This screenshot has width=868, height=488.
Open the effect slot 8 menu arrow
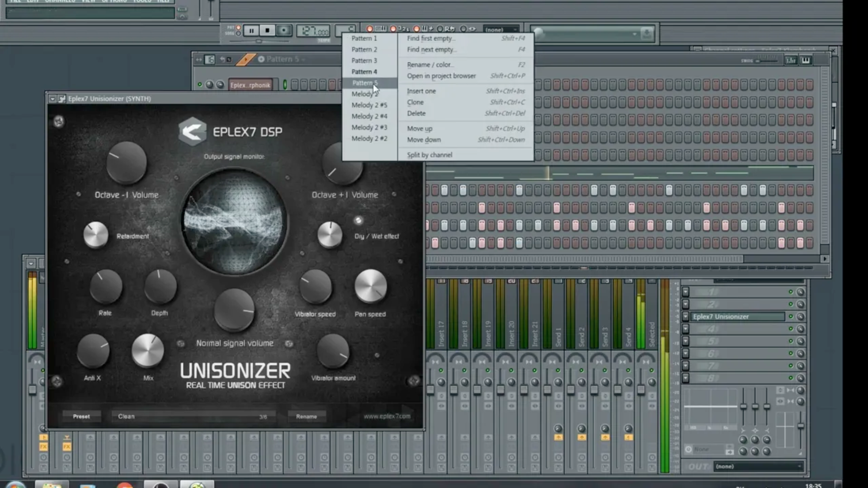click(x=685, y=378)
